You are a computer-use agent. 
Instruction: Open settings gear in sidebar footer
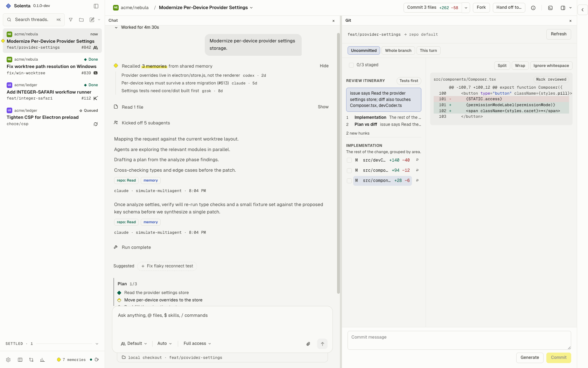pos(8,360)
